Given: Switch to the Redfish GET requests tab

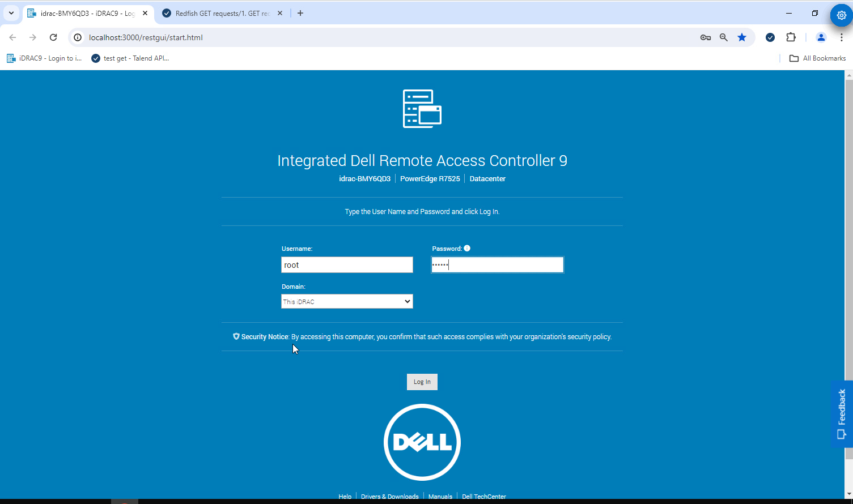Looking at the screenshot, I should [223, 13].
